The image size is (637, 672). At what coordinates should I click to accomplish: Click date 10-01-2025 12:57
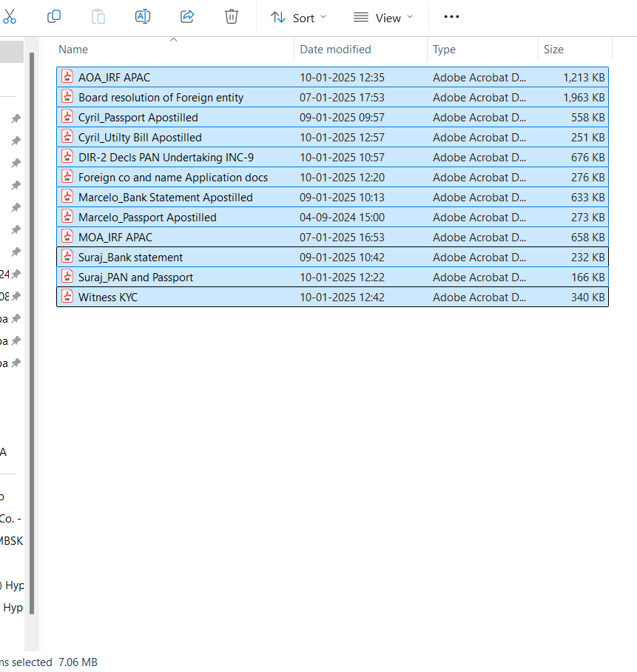coord(342,138)
